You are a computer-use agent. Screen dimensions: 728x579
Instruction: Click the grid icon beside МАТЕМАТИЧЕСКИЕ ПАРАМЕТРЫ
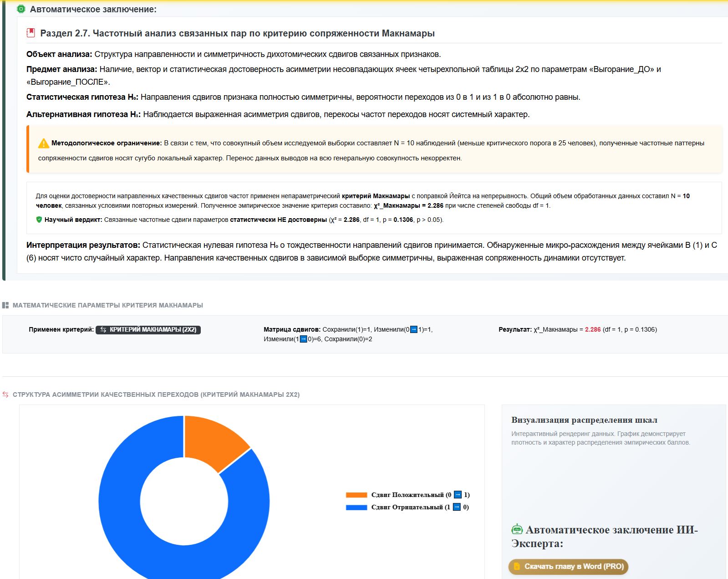(x=5, y=305)
